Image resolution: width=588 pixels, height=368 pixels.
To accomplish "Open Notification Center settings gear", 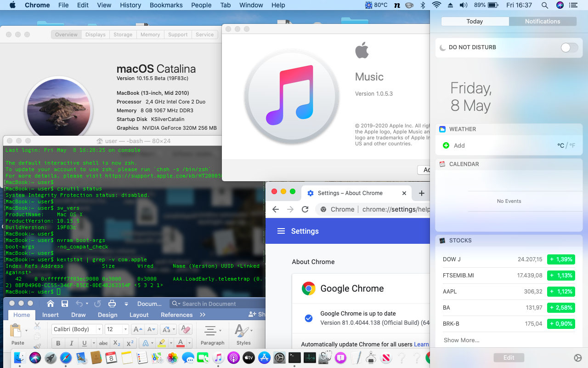I will coord(578,358).
